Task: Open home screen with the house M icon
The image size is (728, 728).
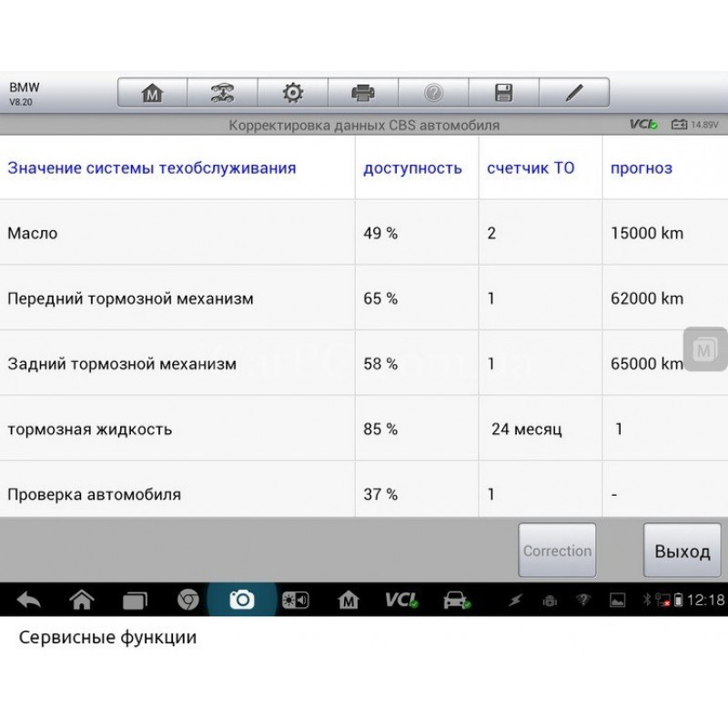Action: pos(153,93)
